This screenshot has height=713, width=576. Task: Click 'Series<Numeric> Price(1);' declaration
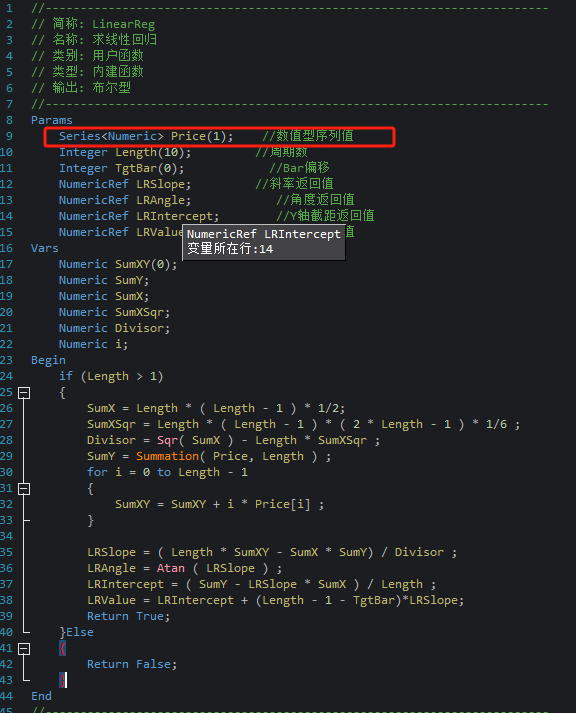(145, 136)
